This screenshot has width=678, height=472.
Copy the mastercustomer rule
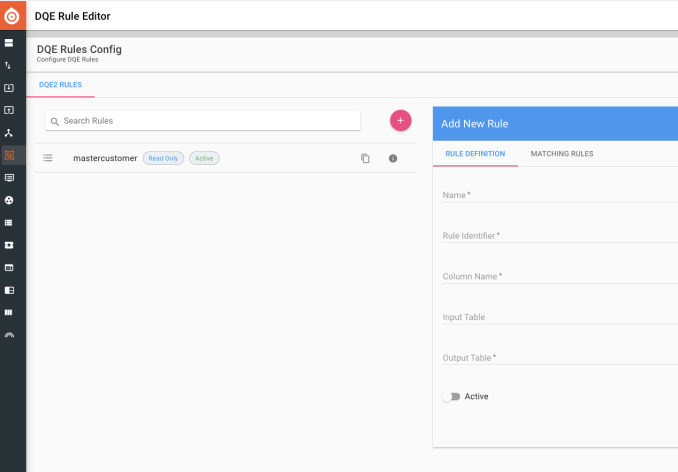(365, 158)
